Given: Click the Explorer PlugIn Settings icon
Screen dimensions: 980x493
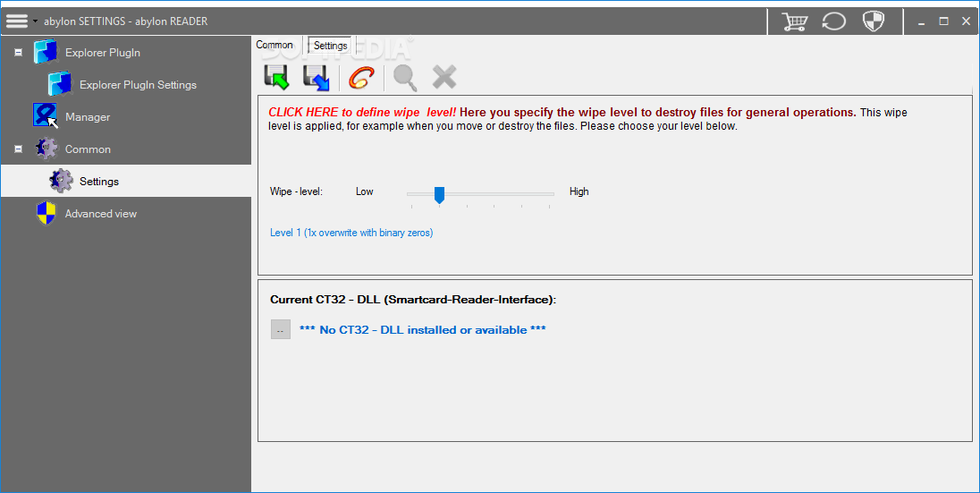Looking at the screenshot, I should (x=60, y=84).
